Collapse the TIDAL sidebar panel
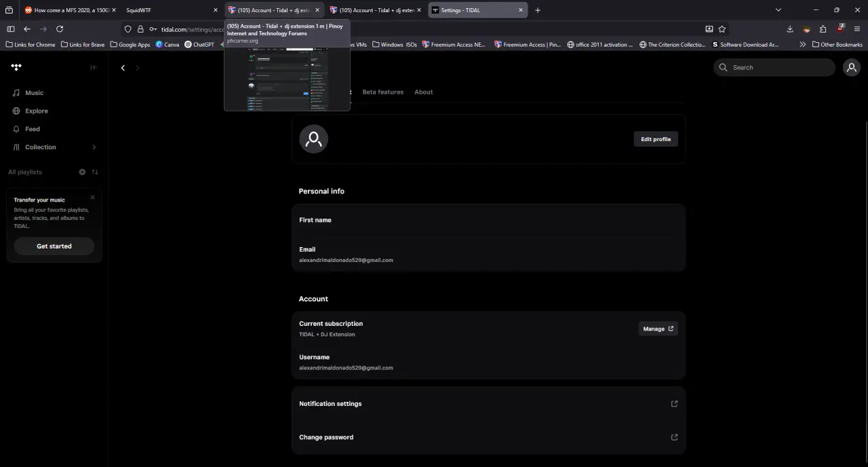The height and width of the screenshot is (467, 868). [94, 67]
